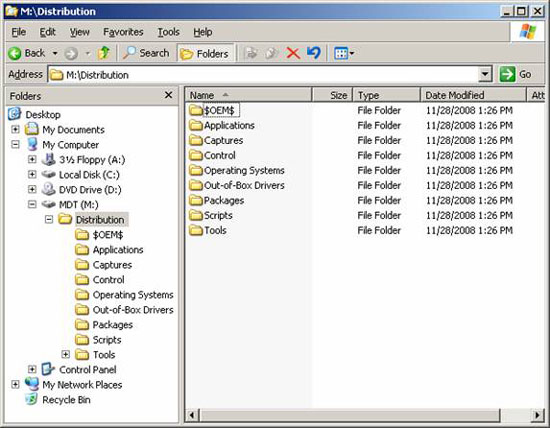Image resolution: width=550 pixels, height=428 pixels.
Task: Expand Tools folder in tree
Action: (x=66, y=354)
